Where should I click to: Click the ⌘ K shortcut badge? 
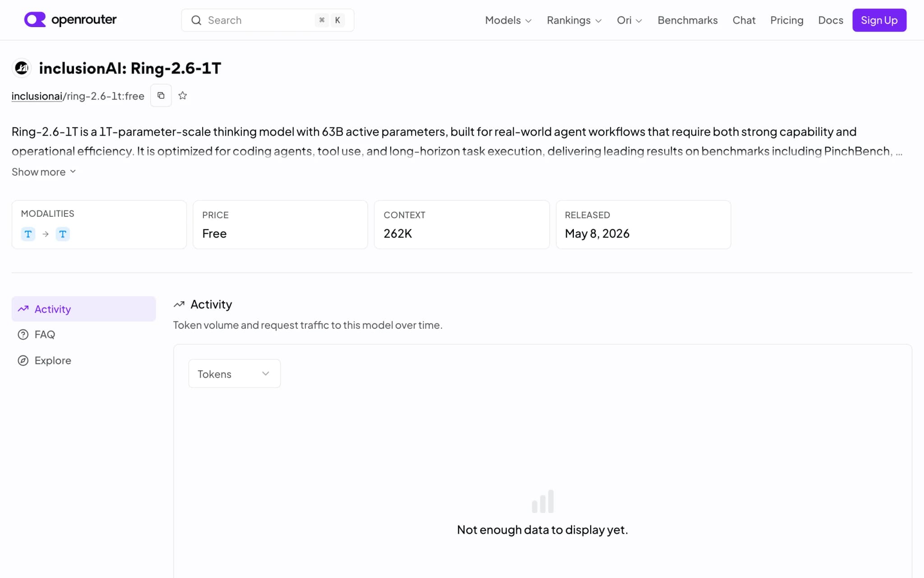(x=330, y=20)
